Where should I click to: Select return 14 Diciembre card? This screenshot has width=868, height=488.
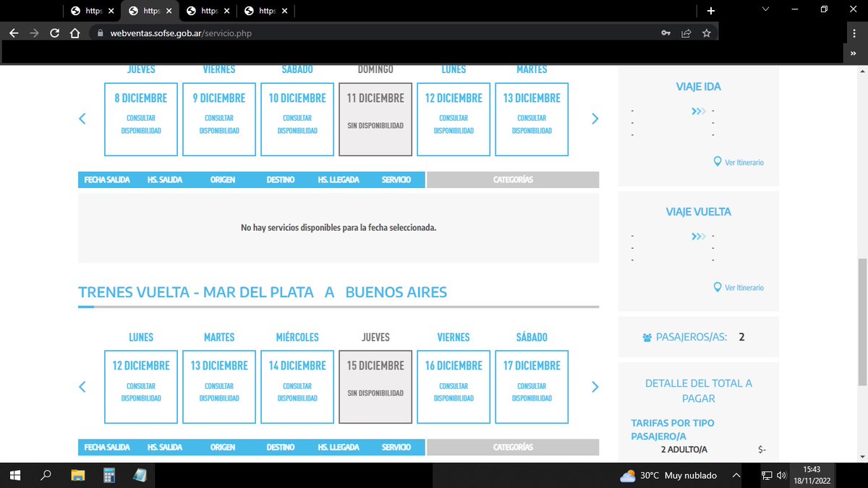[297, 387]
